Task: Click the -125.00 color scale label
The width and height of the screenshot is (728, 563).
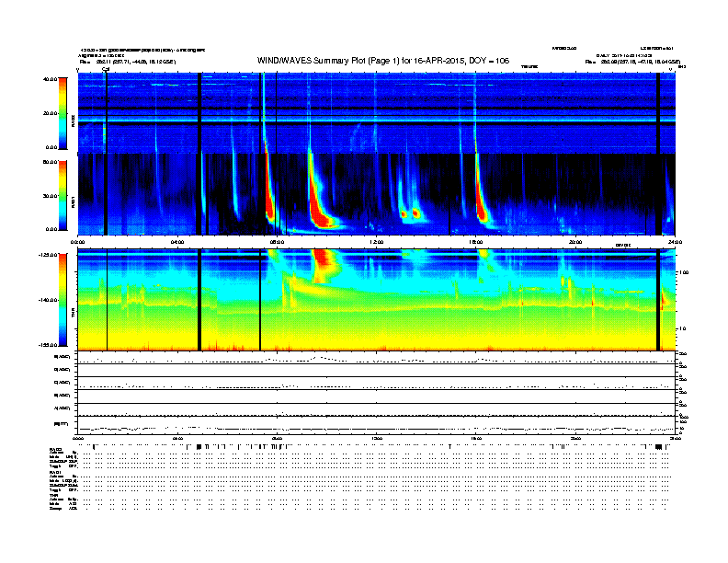Action: click(x=48, y=255)
